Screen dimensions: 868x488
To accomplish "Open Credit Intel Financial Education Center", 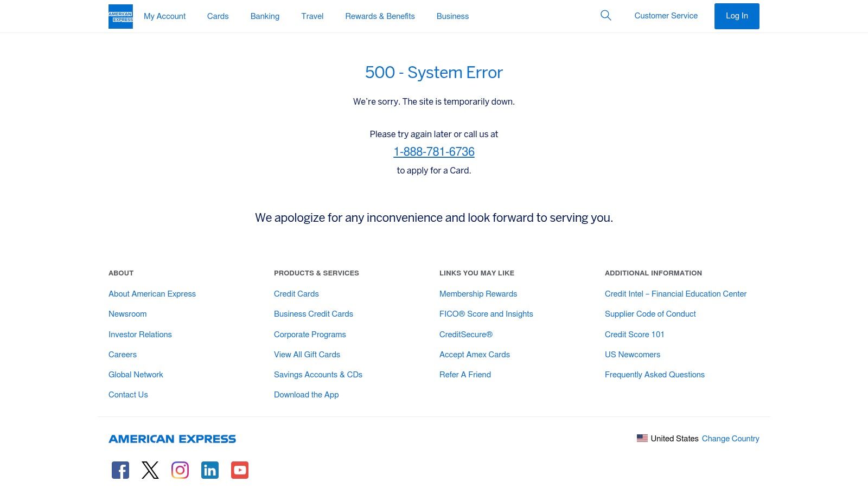I will [675, 294].
